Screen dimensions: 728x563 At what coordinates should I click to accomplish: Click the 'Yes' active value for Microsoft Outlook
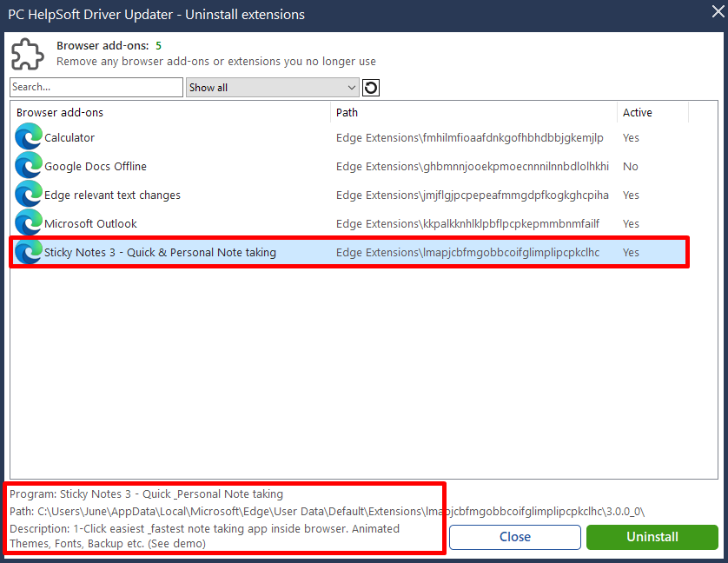tap(631, 224)
